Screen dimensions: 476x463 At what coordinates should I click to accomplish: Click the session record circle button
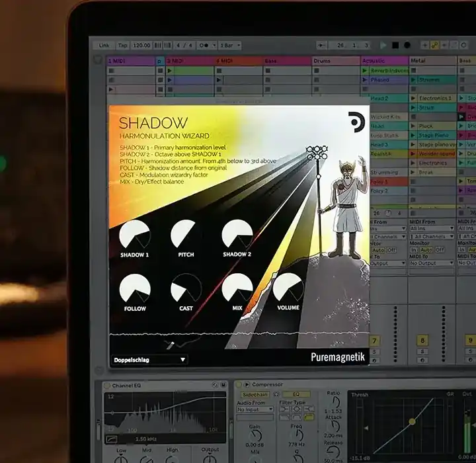pyautogui.click(x=463, y=45)
